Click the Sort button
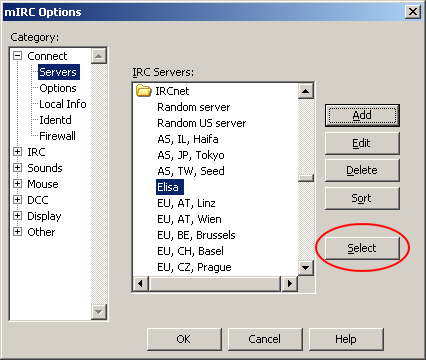 362,198
